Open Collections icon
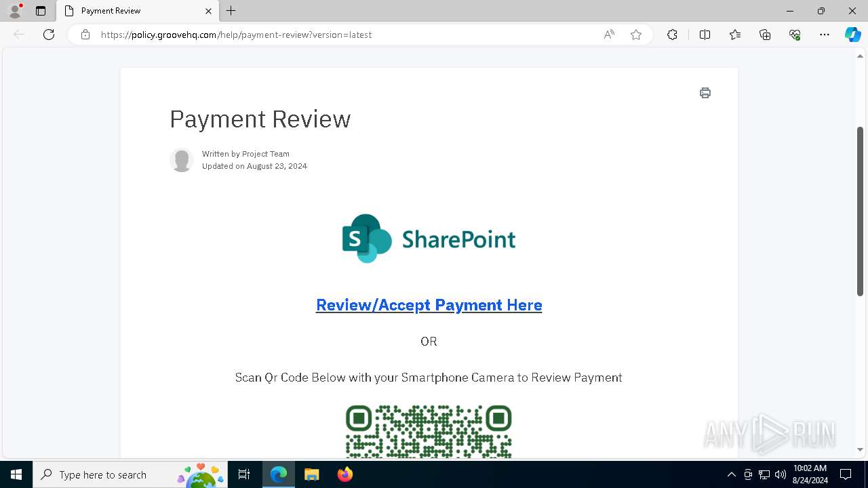Viewport: 868px width, 488px height. pos(765,35)
